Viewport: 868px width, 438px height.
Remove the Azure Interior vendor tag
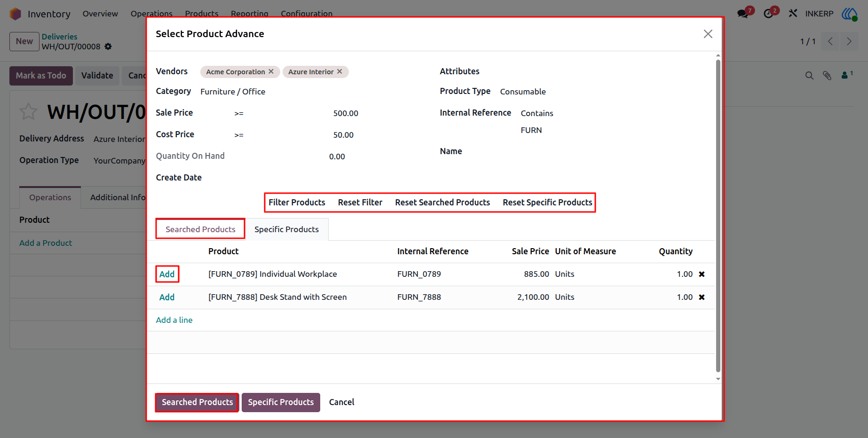coord(339,71)
